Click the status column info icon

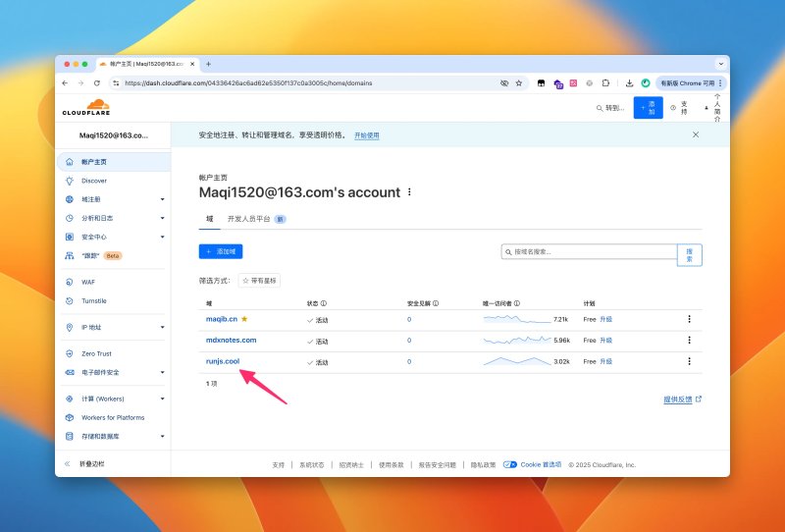[324, 303]
